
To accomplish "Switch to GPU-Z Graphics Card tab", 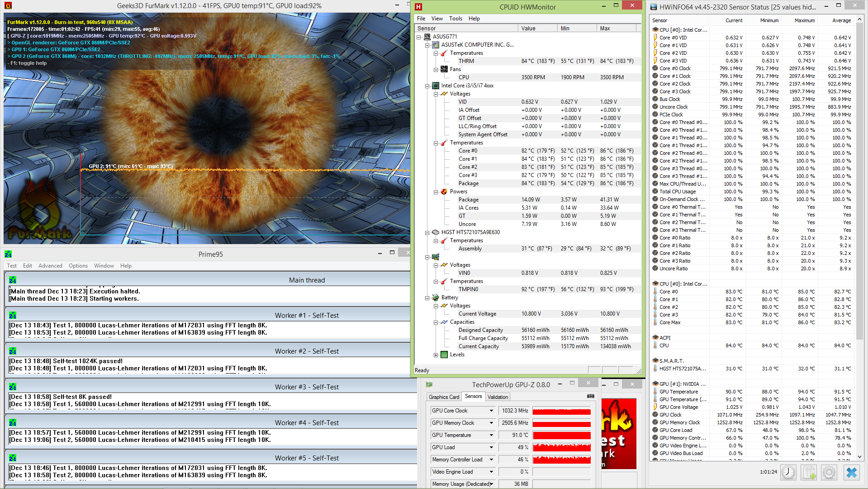I will click(x=444, y=397).
